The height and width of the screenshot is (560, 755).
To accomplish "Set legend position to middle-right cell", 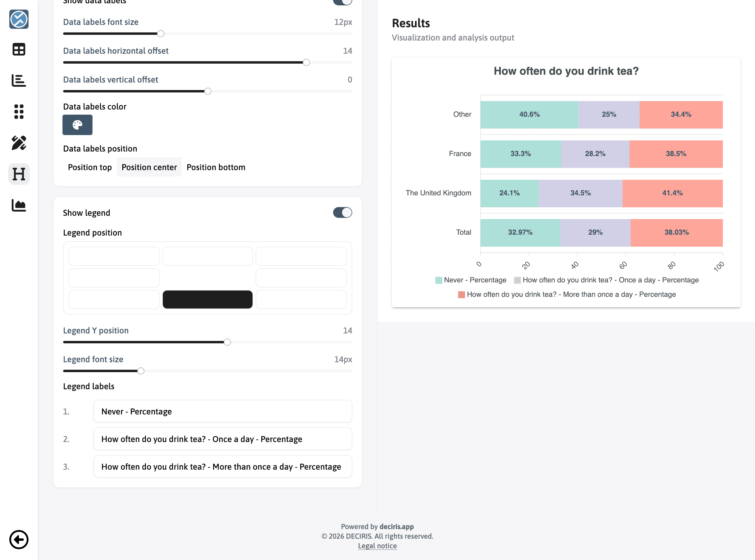I will (301, 278).
